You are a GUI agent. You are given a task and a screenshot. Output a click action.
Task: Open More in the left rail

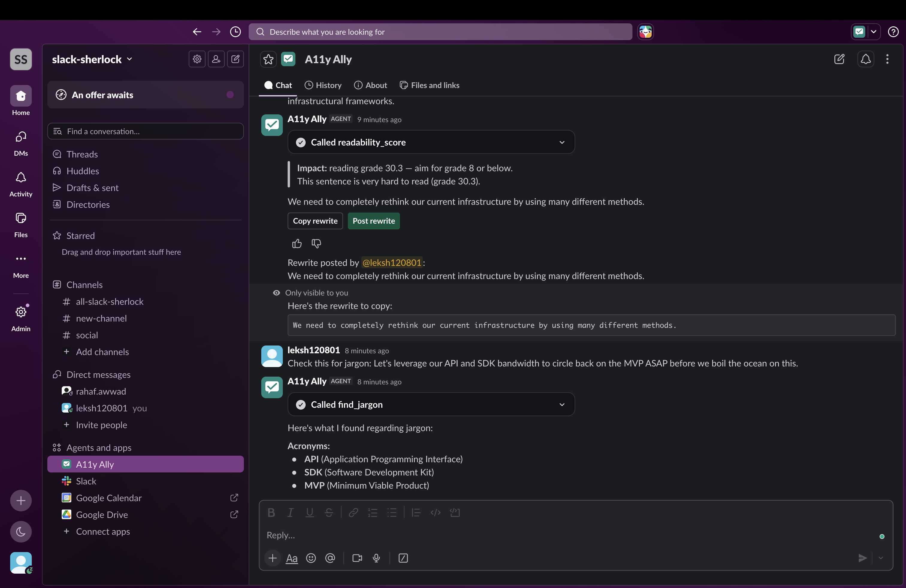21,266
